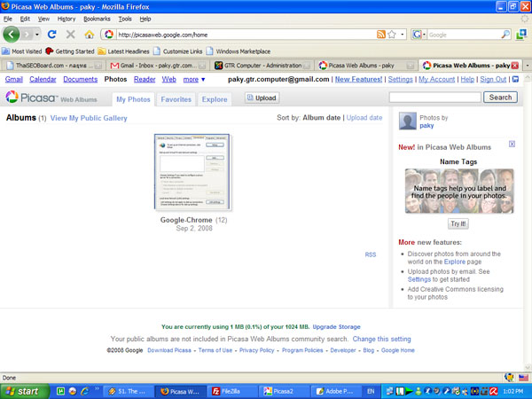The width and height of the screenshot is (532, 399).
Task: Reload the current page
Action: [52, 35]
